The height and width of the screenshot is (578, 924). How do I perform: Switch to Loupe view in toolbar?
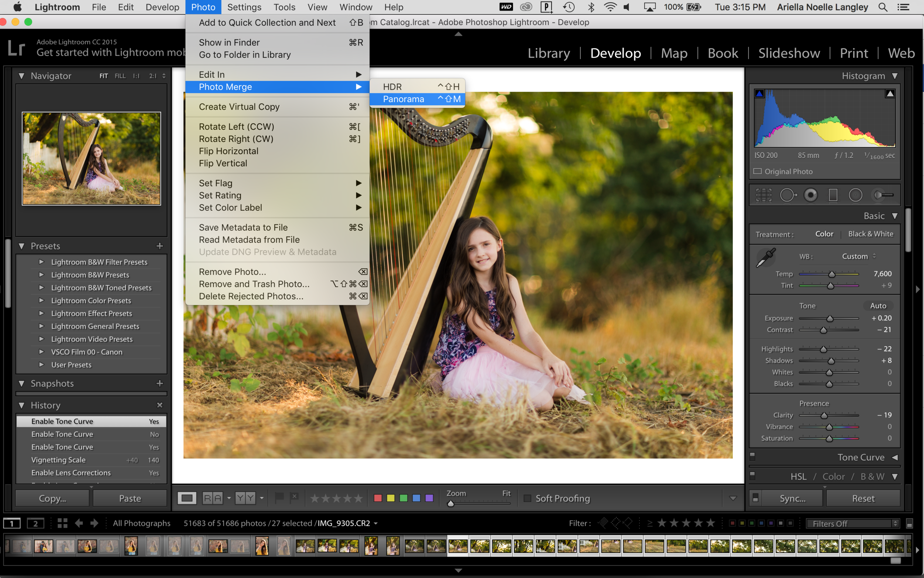click(187, 498)
